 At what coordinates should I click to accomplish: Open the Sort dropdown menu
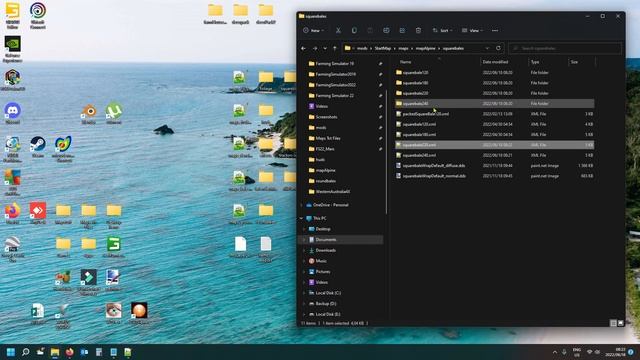pyautogui.click(x=442, y=31)
